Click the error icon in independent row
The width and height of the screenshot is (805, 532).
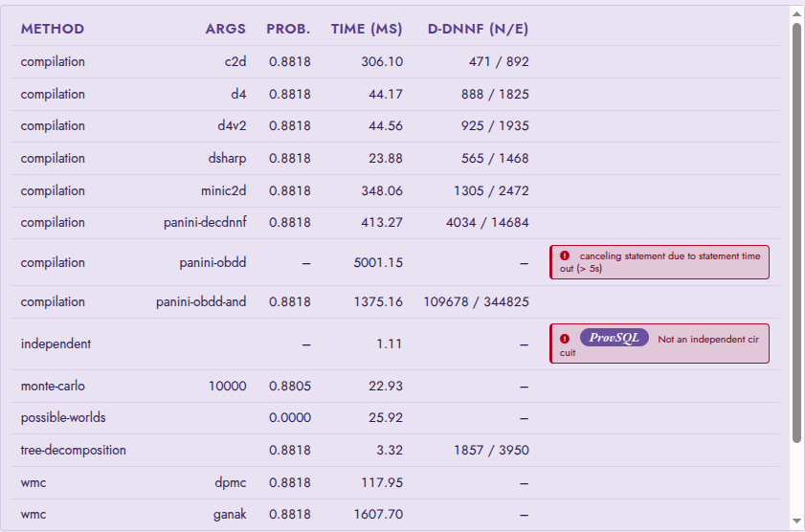pyautogui.click(x=565, y=339)
